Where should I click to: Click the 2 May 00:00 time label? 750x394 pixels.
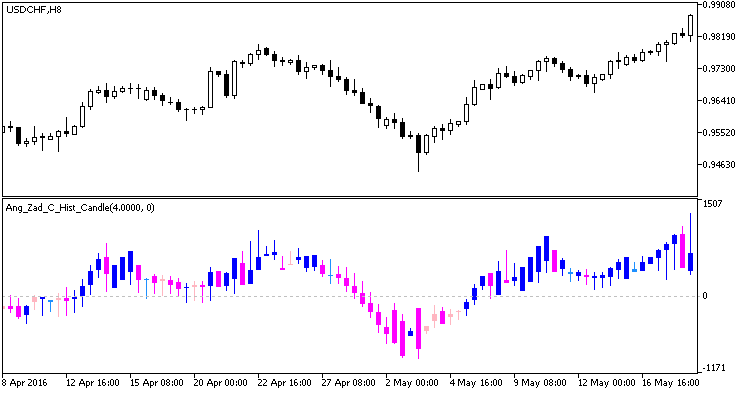pos(412,383)
